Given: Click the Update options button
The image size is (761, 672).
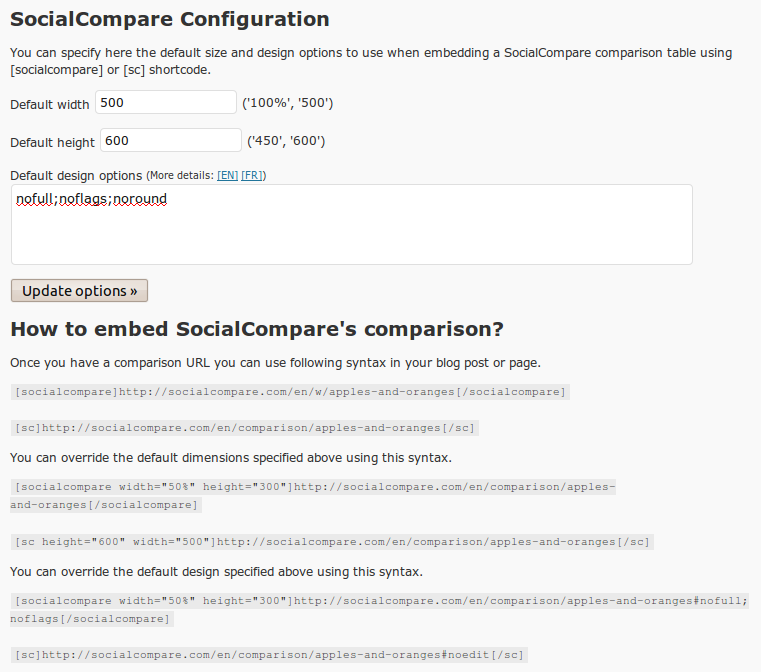Looking at the screenshot, I should [x=79, y=291].
